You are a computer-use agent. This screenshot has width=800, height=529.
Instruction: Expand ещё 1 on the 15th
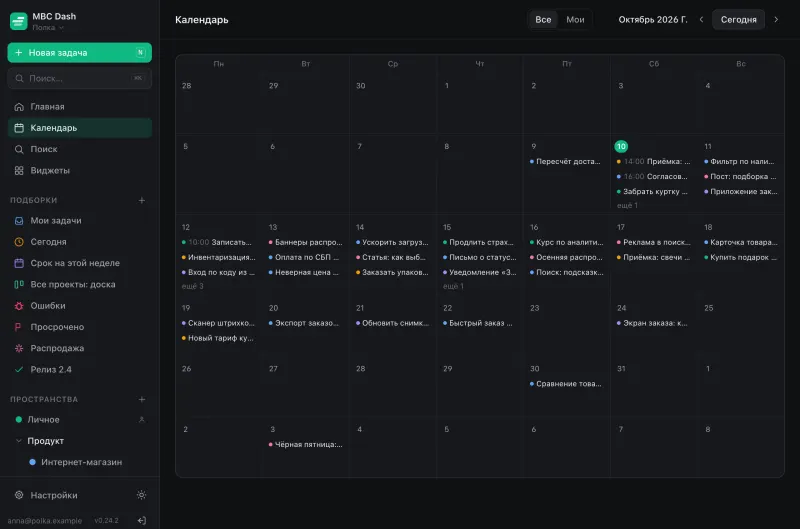[x=453, y=286]
